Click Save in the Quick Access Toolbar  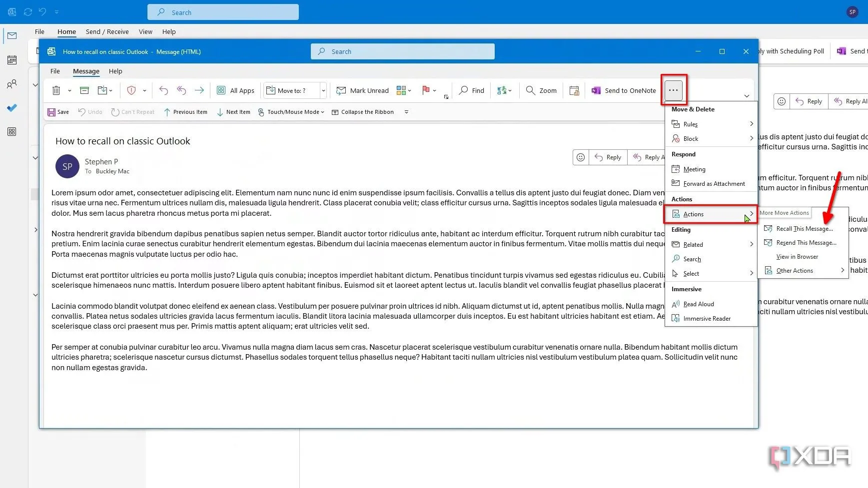tap(58, 112)
